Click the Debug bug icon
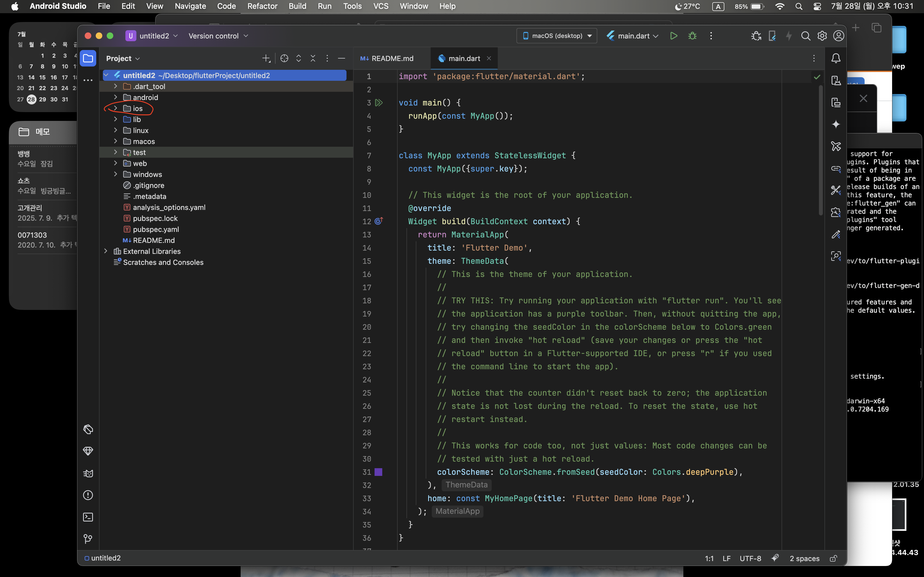The height and width of the screenshot is (577, 924). coord(692,36)
